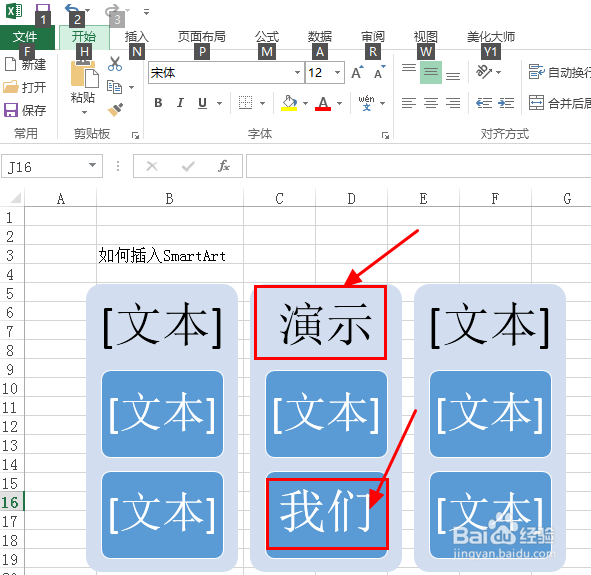This screenshot has width=591, height=575.
Task: Select column C header
Action: (279, 198)
